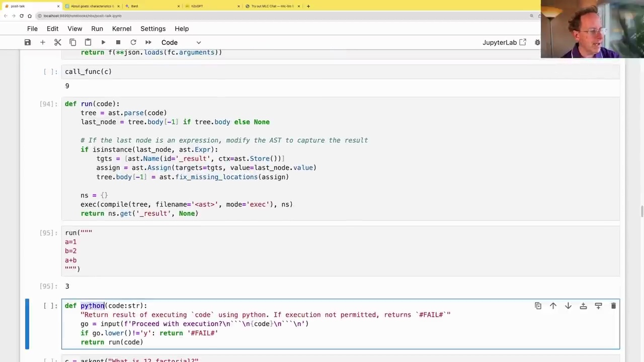Open the Code cell type dropdown

181,42
